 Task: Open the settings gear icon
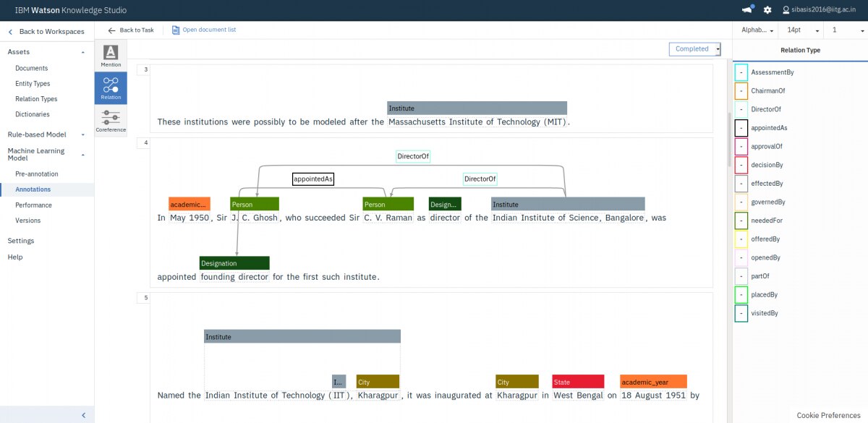coord(767,10)
